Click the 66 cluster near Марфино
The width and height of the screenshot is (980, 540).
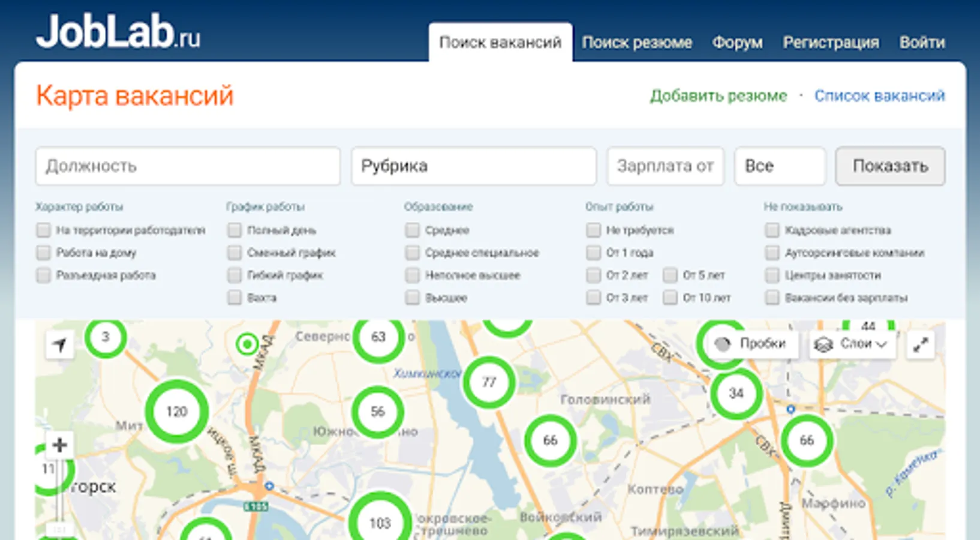(807, 440)
